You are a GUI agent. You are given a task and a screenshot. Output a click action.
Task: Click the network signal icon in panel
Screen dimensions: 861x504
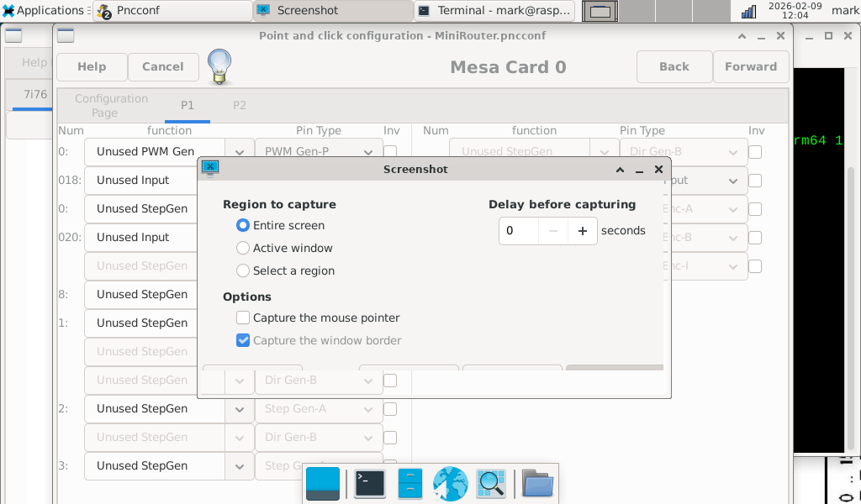(x=747, y=11)
